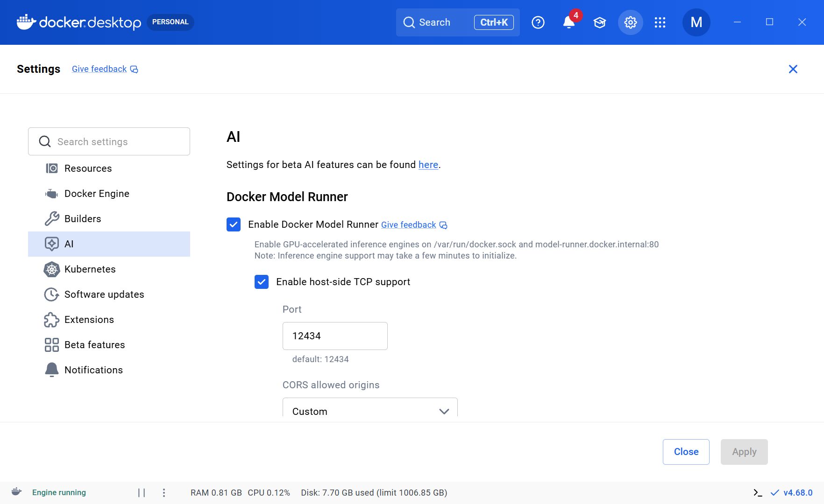824x504 pixels.
Task: Click the user avatar M icon
Action: click(696, 22)
